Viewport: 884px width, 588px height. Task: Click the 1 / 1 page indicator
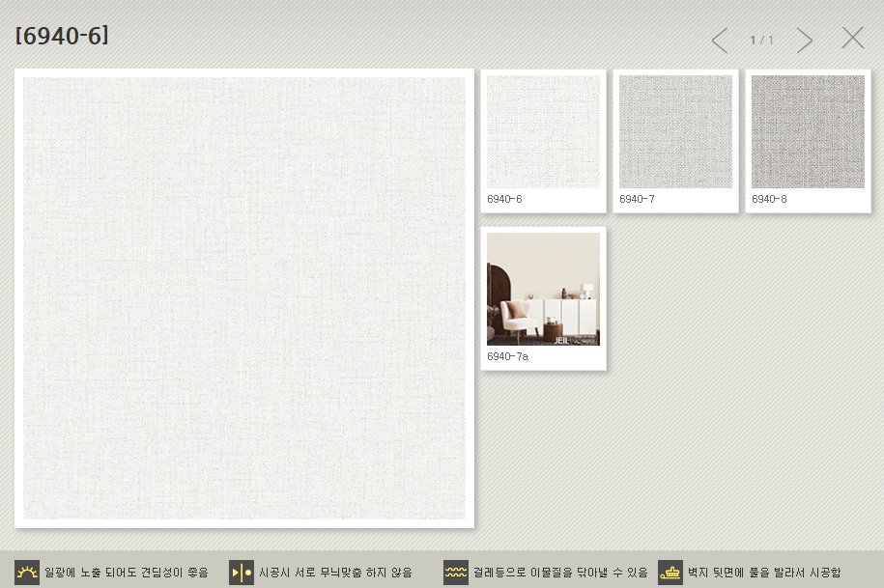[x=762, y=41]
